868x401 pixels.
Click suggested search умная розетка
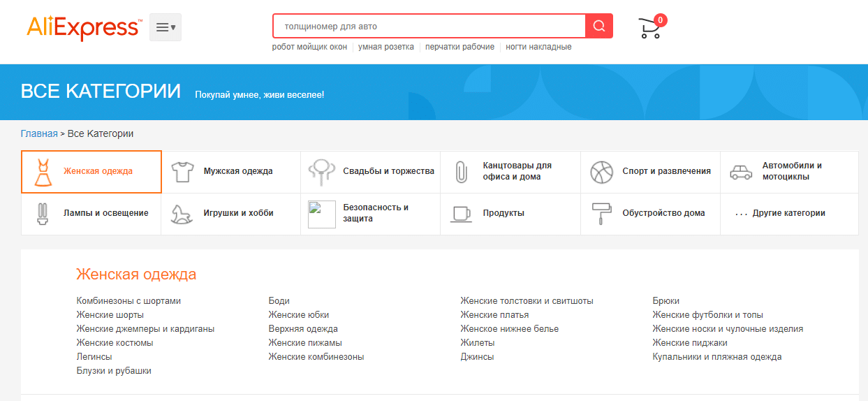[x=385, y=47]
